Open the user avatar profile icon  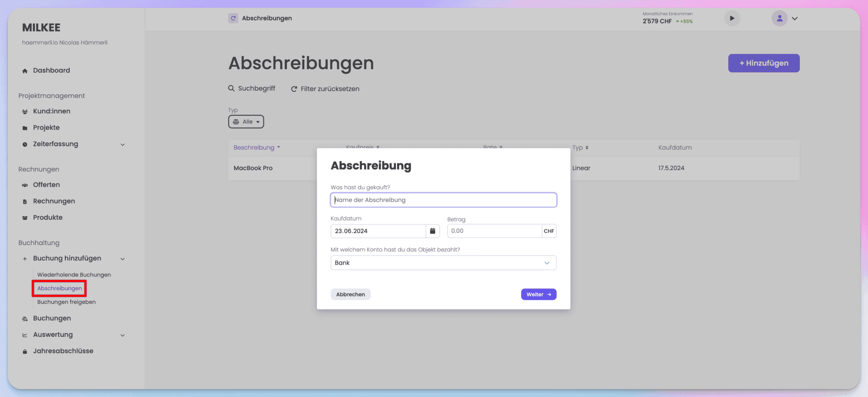tap(779, 18)
